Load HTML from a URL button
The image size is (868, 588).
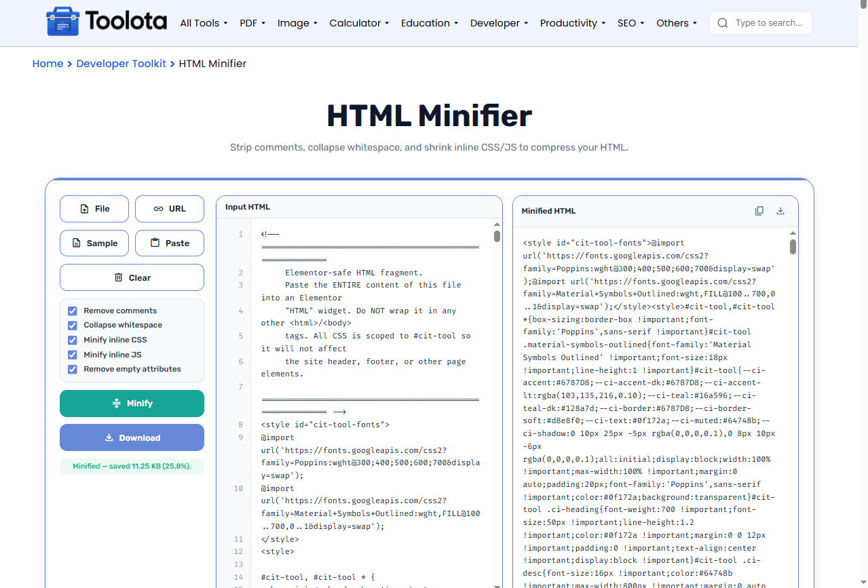point(170,209)
